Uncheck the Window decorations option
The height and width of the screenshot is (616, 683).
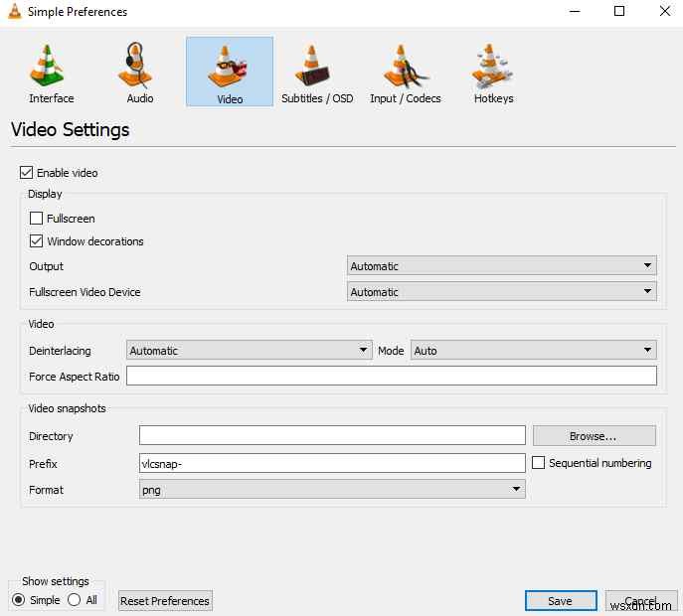coord(36,240)
